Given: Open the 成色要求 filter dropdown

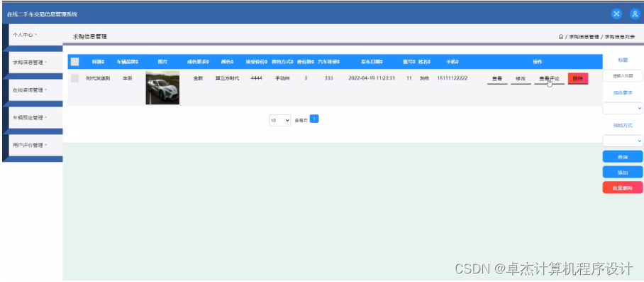Looking at the screenshot, I should [622, 108].
